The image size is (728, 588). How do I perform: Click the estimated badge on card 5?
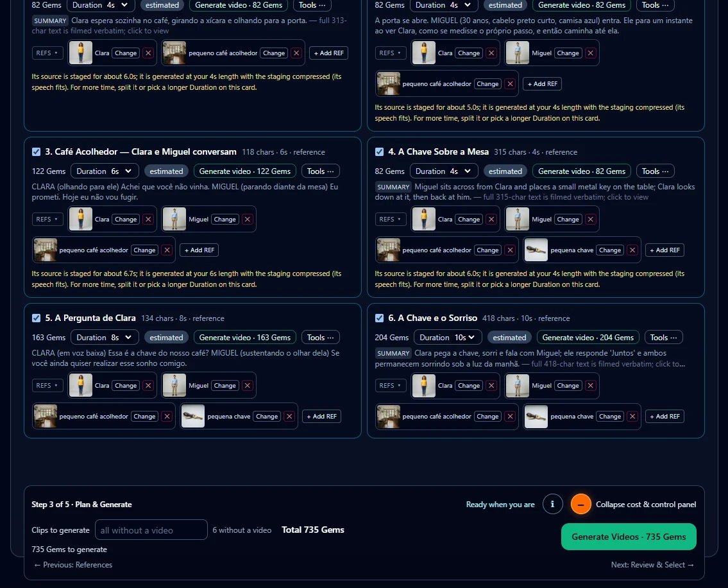click(166, 338)
